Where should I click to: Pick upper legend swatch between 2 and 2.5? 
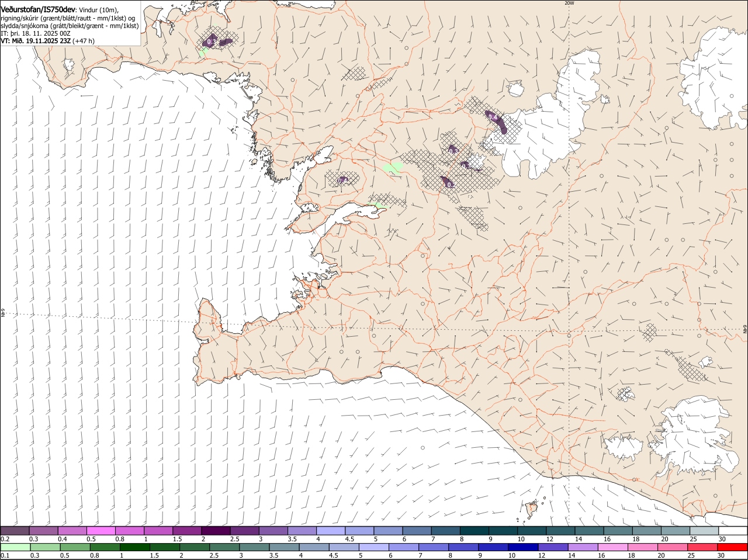pos(215,531)
